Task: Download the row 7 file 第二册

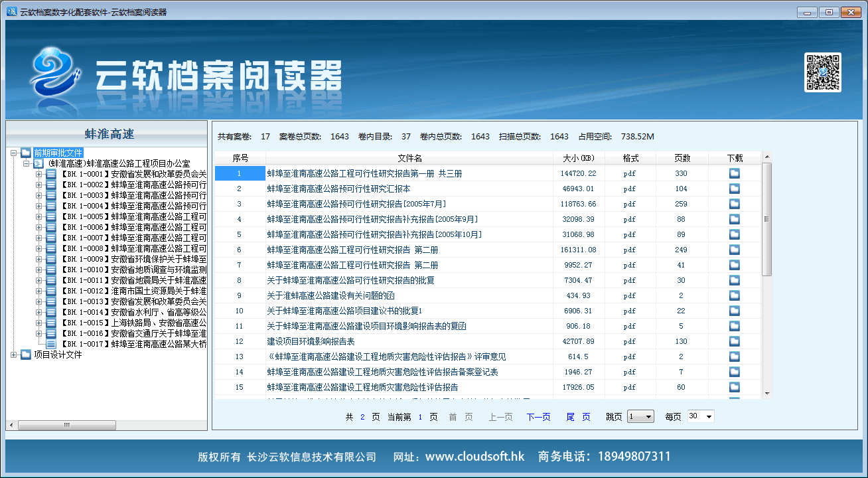Action: coord(734,265)
